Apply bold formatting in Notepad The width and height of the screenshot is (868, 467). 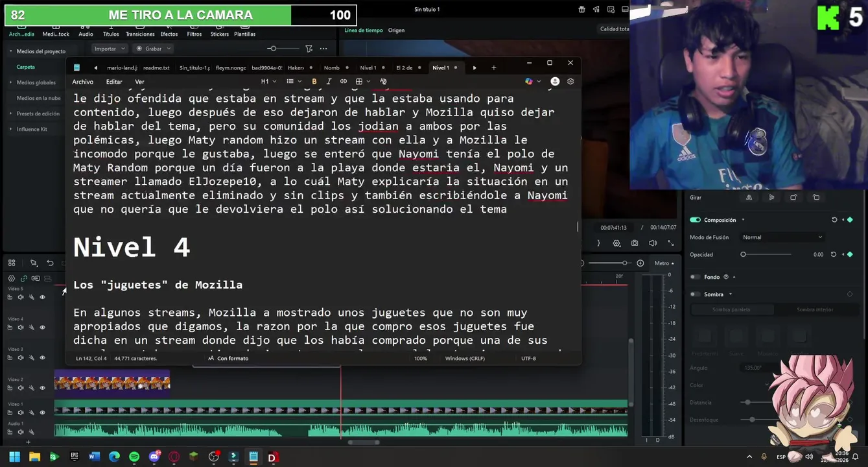pos(314,82)
